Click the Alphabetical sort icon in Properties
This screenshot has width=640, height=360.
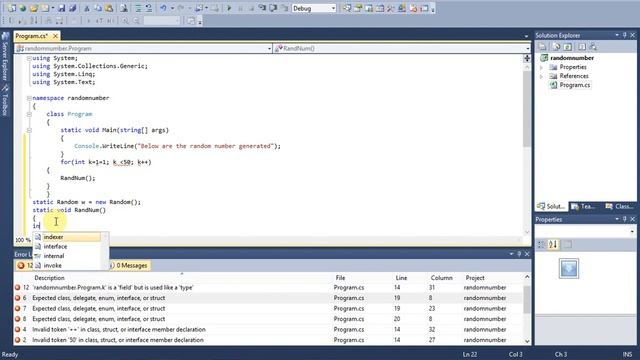click(x=553, y=244)
